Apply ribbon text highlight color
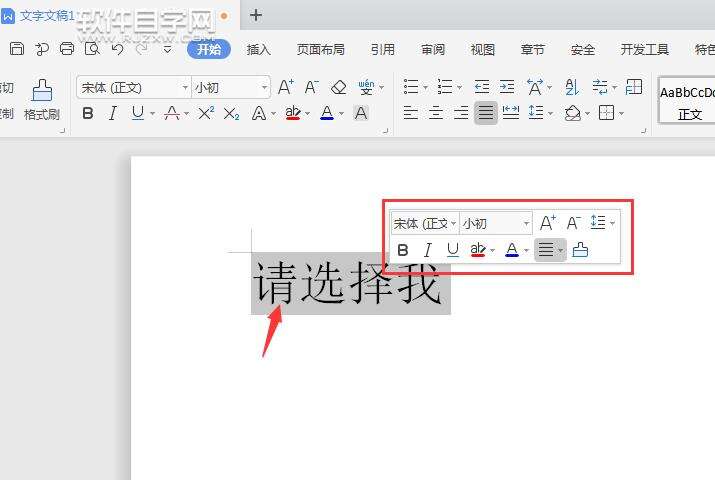 (293, 113)
